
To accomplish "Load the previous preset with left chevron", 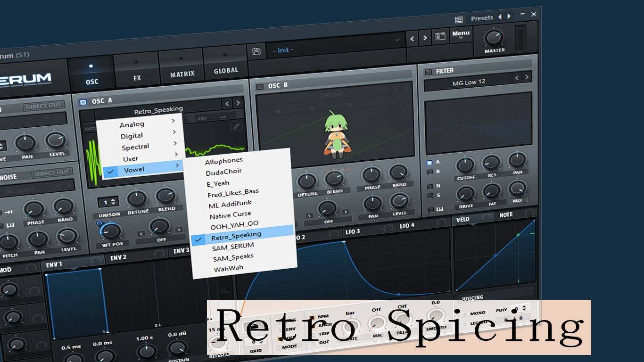I will (412, 39).
